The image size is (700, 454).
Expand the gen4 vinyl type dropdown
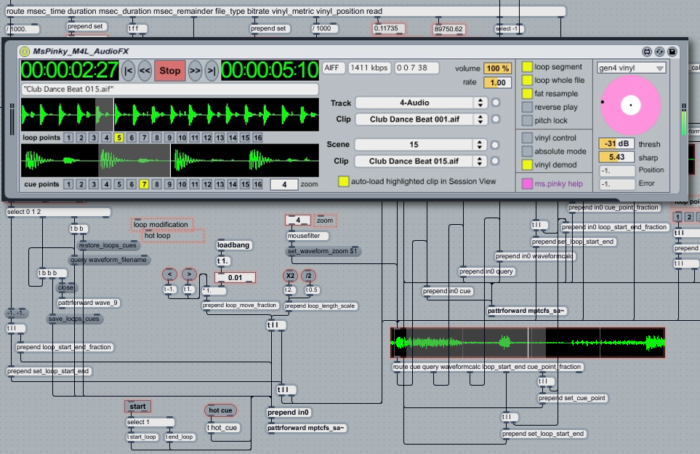pyautogui.click(x=631, y=68)
